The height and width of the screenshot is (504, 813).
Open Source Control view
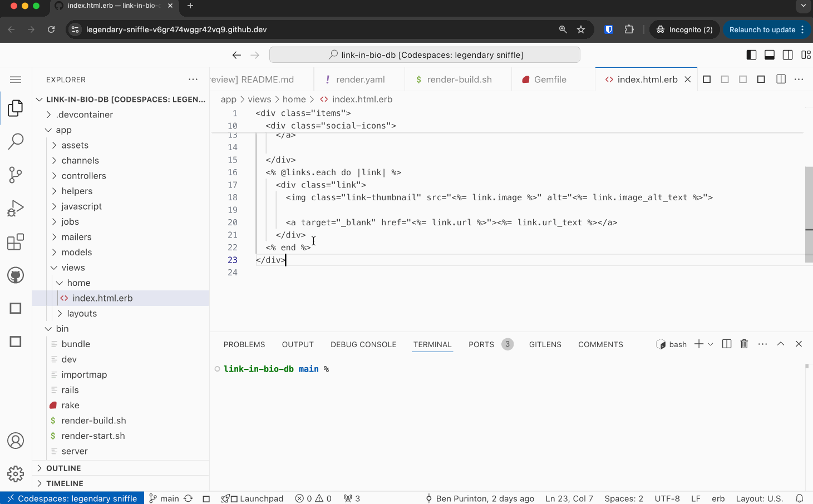point(16,175)
